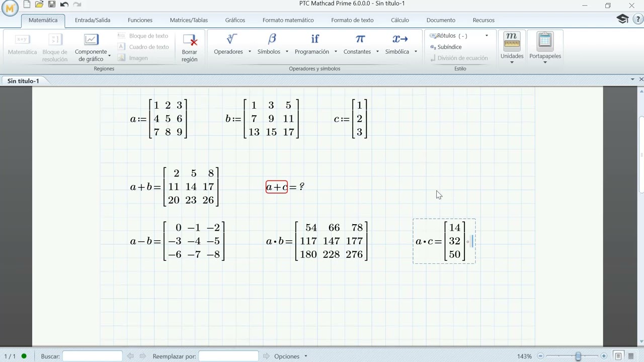The width and height of the screenshot is (644, 362).
Task: Open the Constantes pi gallery
Action: tap(360, 39)
